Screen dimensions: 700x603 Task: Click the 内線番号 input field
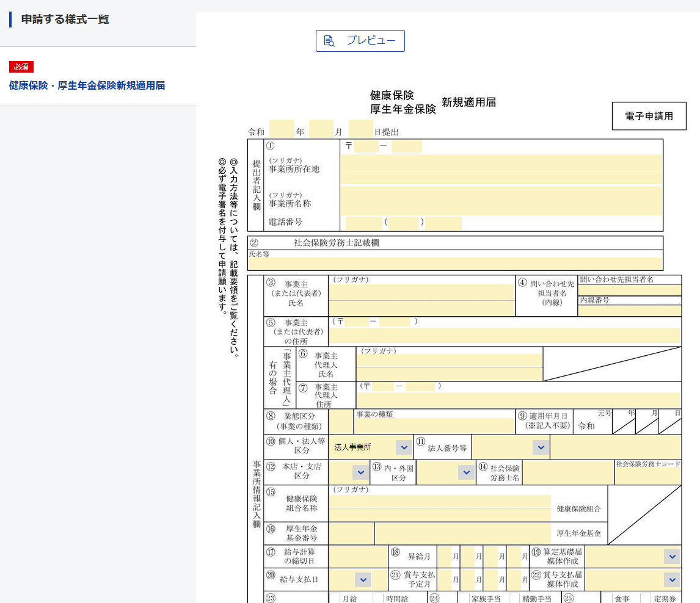(x=629, y=311)
